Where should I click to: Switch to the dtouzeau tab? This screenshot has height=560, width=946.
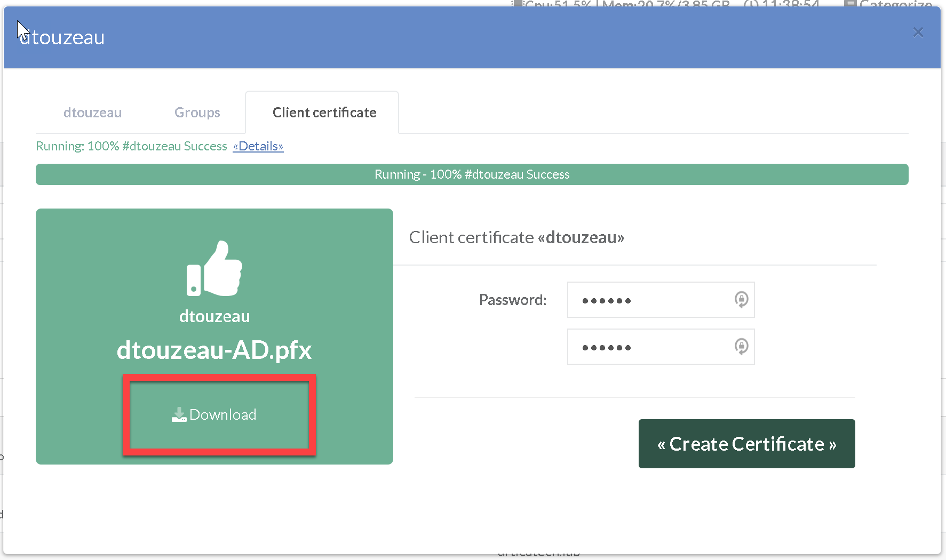click(x=92, y=113)
